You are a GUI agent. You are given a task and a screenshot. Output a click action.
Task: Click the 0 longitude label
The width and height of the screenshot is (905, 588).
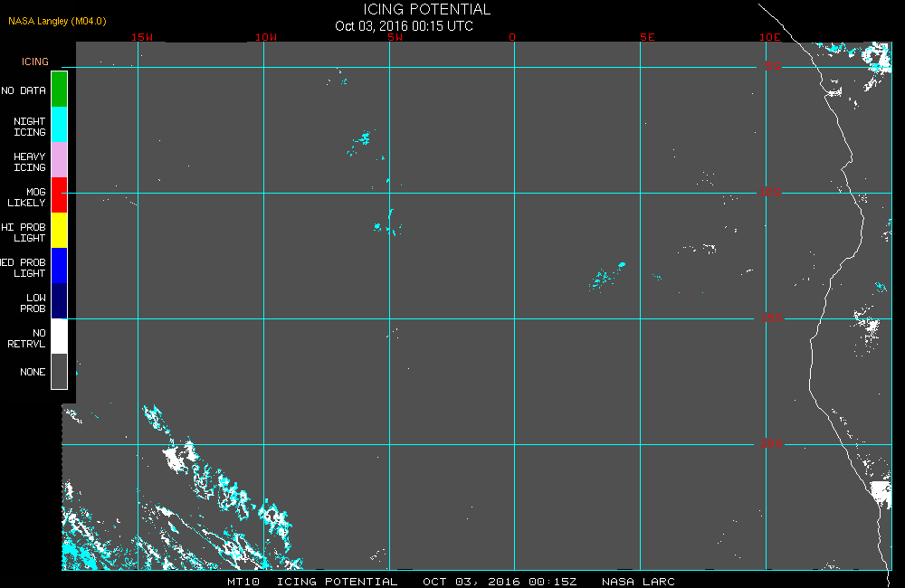[512, 37]
